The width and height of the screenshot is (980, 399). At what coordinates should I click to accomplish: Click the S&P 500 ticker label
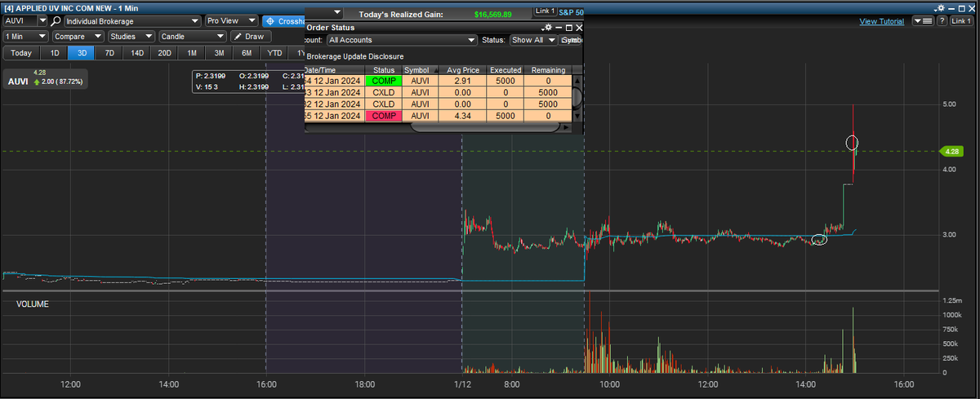572,12
